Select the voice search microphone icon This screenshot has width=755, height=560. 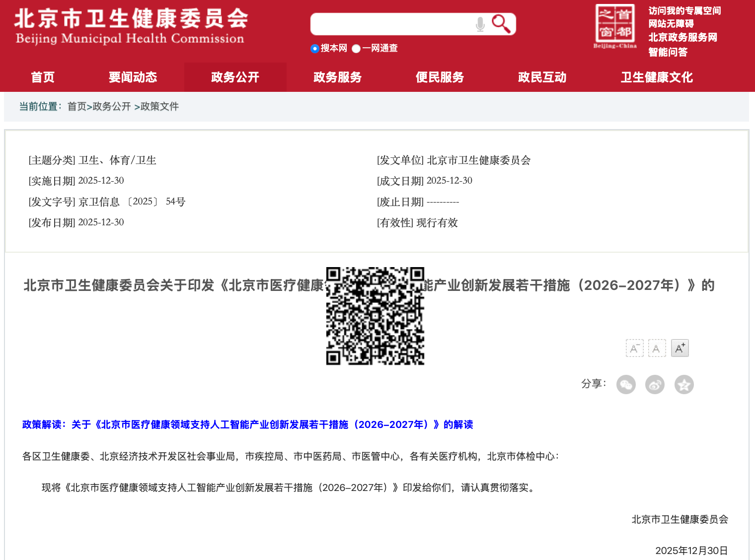point(479,23)
